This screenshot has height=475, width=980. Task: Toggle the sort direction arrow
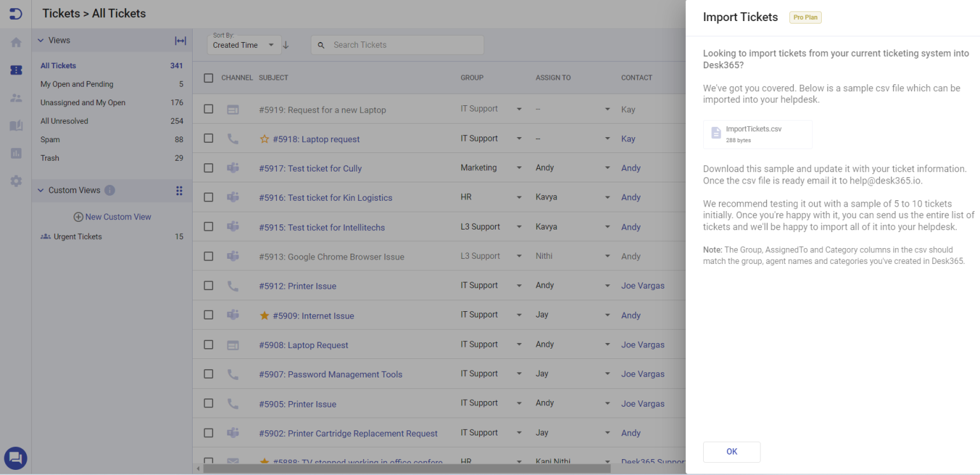[286, 45]
